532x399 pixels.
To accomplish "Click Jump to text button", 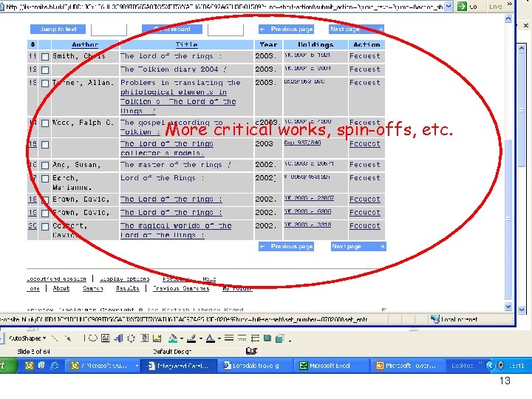I will click(x=58, y=29).
